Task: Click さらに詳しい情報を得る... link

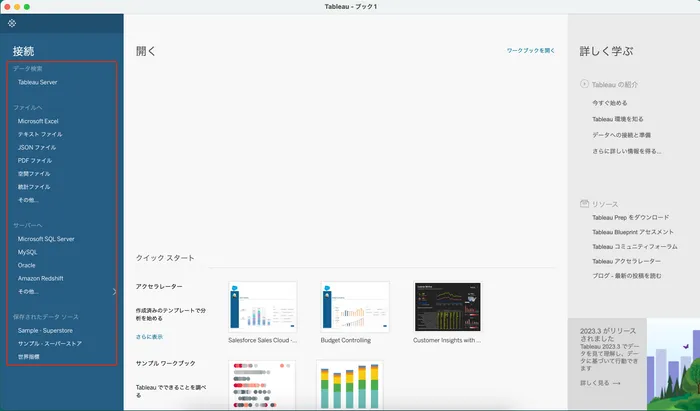Action: [x=626, y=151]
